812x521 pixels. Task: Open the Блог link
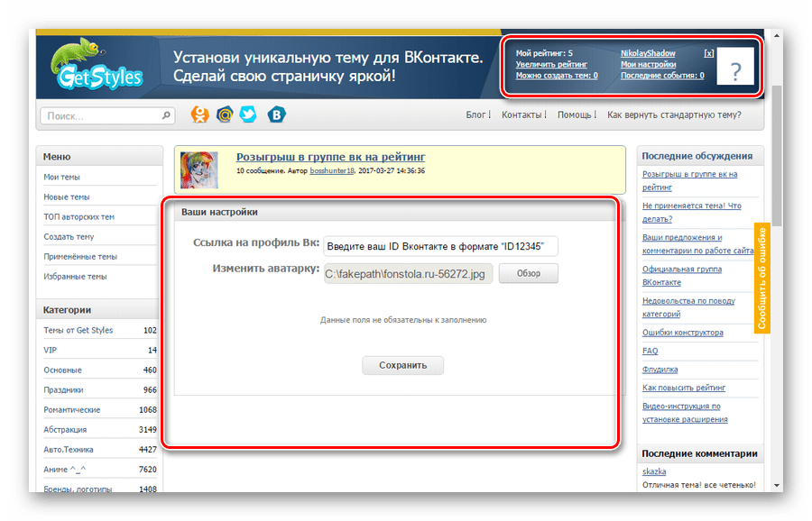475,114
